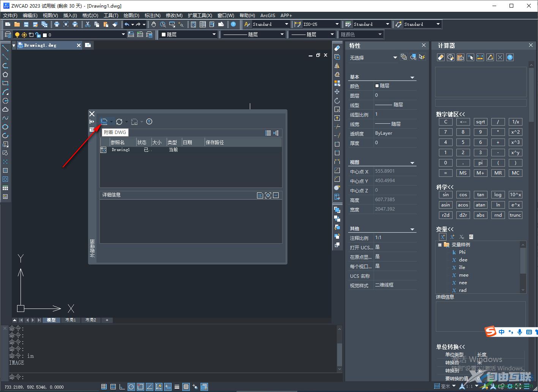Switch to the Drawing1.dwg document tab
Screen dimensions: 538x392
tap(49, 45)
